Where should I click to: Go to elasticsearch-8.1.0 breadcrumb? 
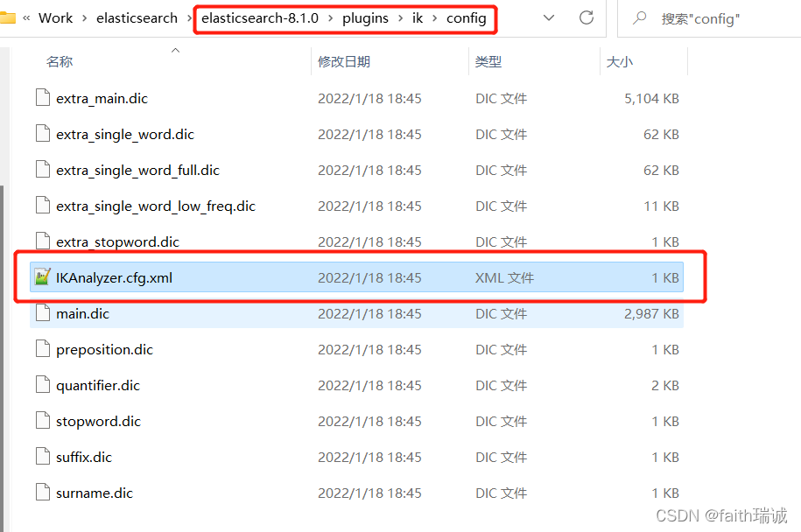coord(260,17)
